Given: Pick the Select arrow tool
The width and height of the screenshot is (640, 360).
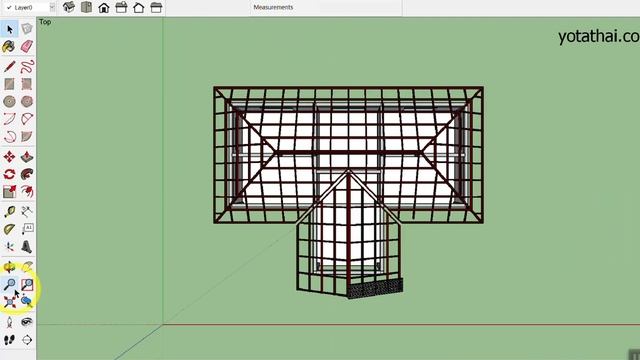Looking at the screenshot, I should 9,29.
